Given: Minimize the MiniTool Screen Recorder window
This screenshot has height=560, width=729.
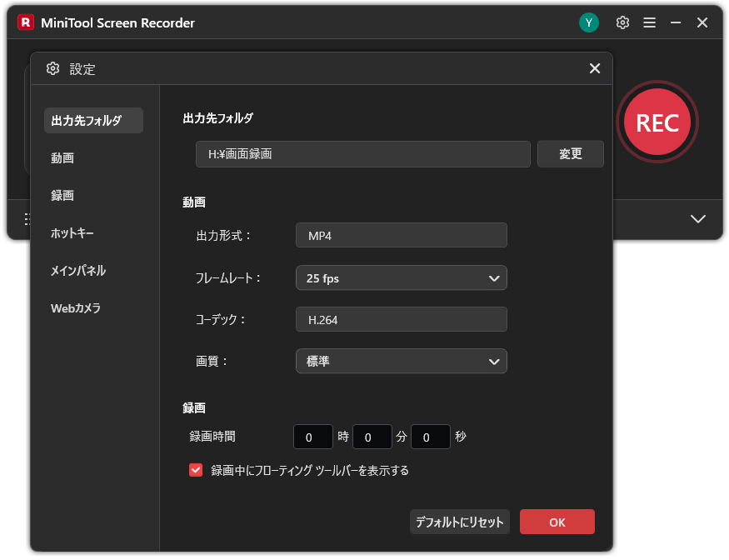Looking at the screenshot, I should coord(676,22).
